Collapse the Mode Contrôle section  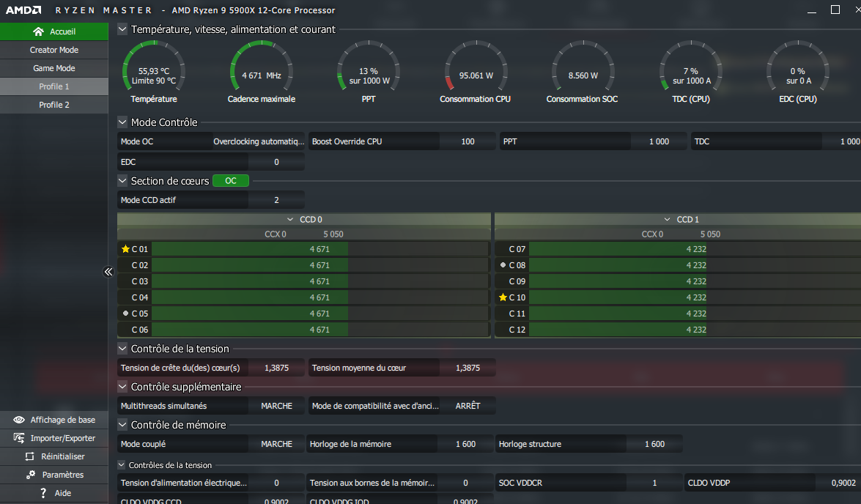(122, 122)
